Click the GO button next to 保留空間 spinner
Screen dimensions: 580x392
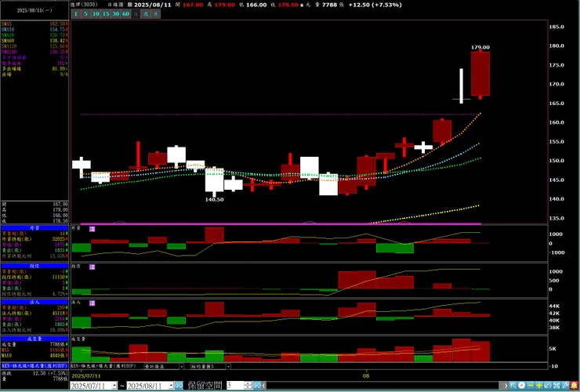(256, 386)
